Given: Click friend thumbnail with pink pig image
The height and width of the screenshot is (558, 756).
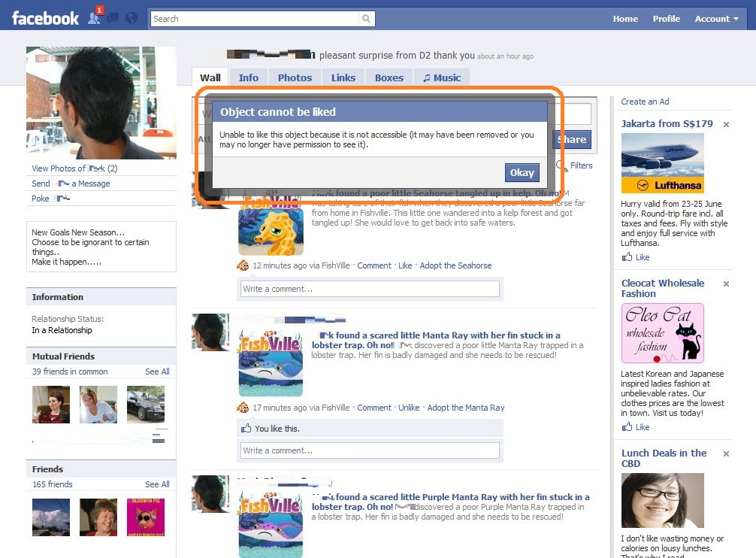Looking at the screenshot, I should [x=146, y=517].
